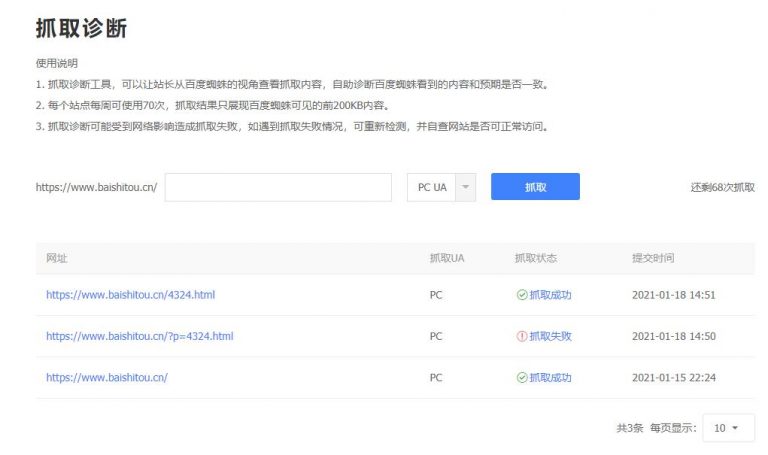Click the arrow on the PC UA selector
768x455 pixels.
tap(465, 187)
